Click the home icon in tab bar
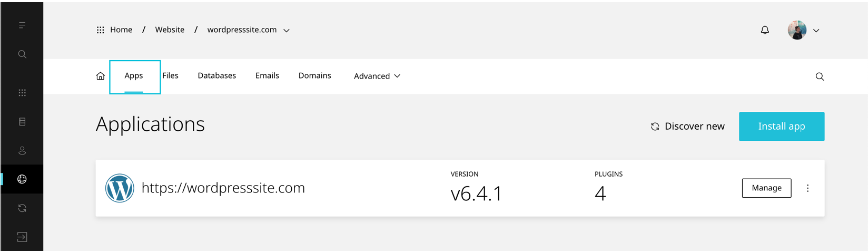868x252 pixels. tap(101, 76)
